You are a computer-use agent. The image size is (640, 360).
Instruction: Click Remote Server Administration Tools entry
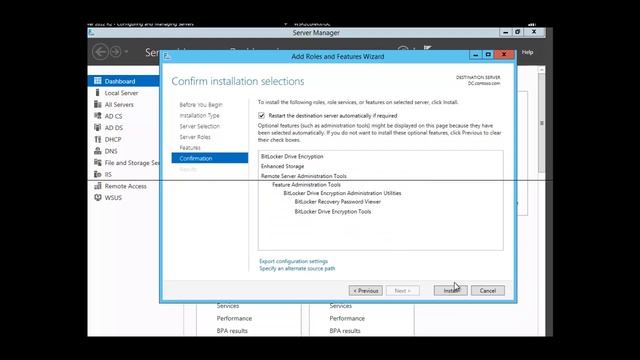pyautogui.click(x=304, y=176)
